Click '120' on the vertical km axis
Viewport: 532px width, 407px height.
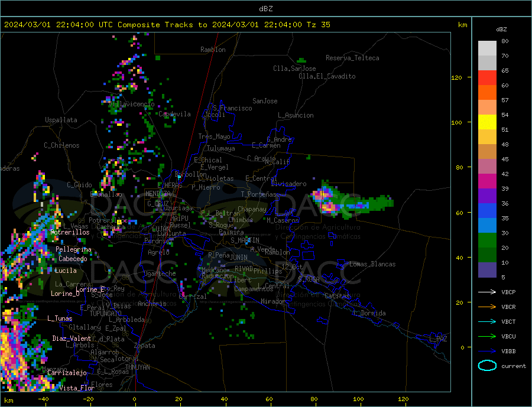(456, 77)
